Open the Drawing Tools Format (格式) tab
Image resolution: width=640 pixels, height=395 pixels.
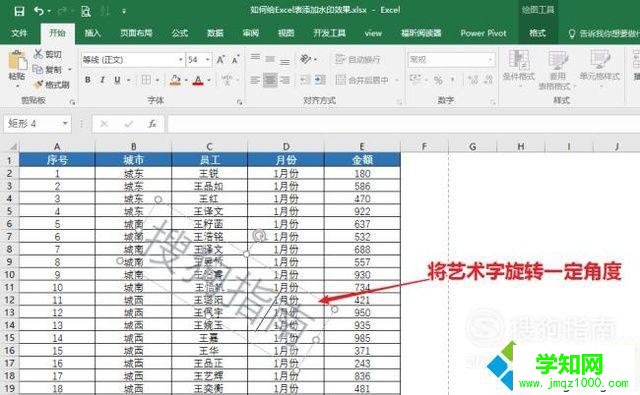click(x=537, y=33)
